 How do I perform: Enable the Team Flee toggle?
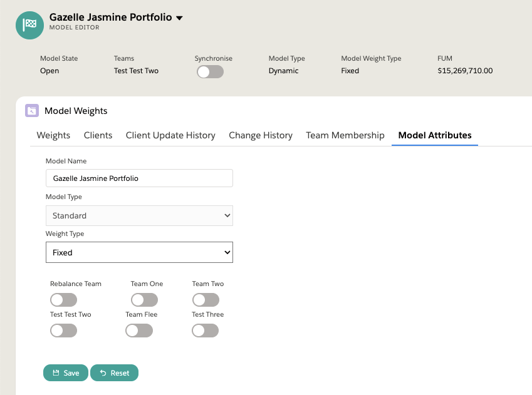coord(139,331)
